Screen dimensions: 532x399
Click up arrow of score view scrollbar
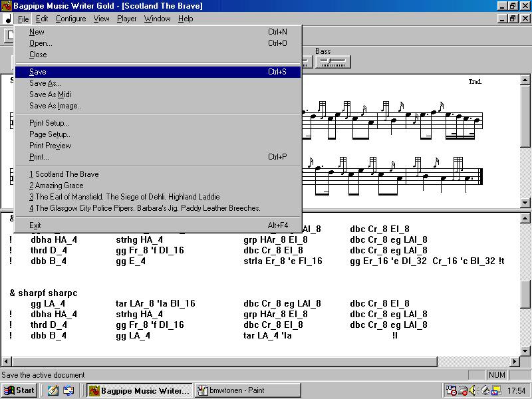[525, 80]
